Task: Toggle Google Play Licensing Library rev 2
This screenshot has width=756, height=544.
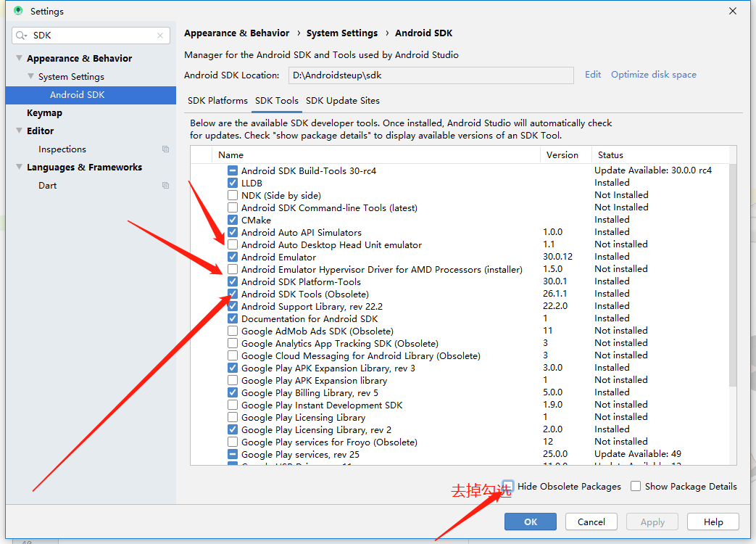Action: (x=233, y=429)
